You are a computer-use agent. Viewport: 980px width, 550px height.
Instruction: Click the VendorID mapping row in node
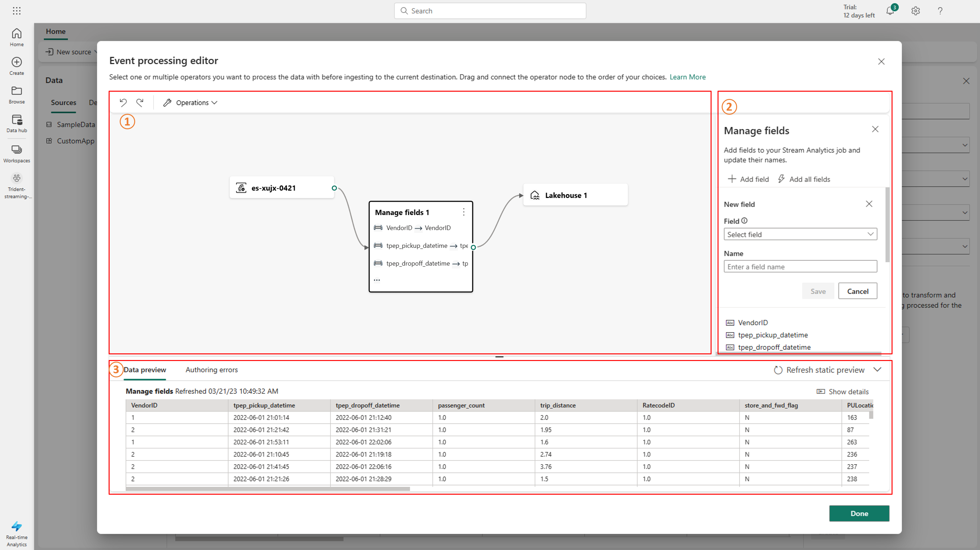pos(412,228)
